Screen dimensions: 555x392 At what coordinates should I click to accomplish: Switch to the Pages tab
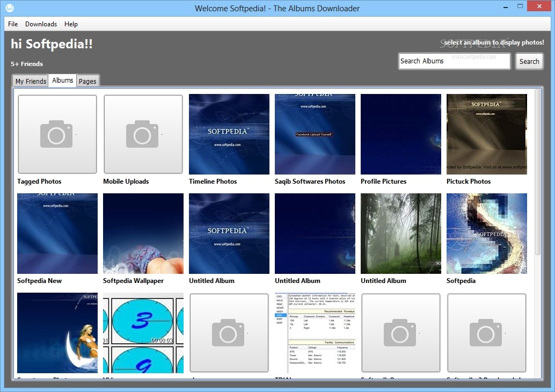point(87,81)
